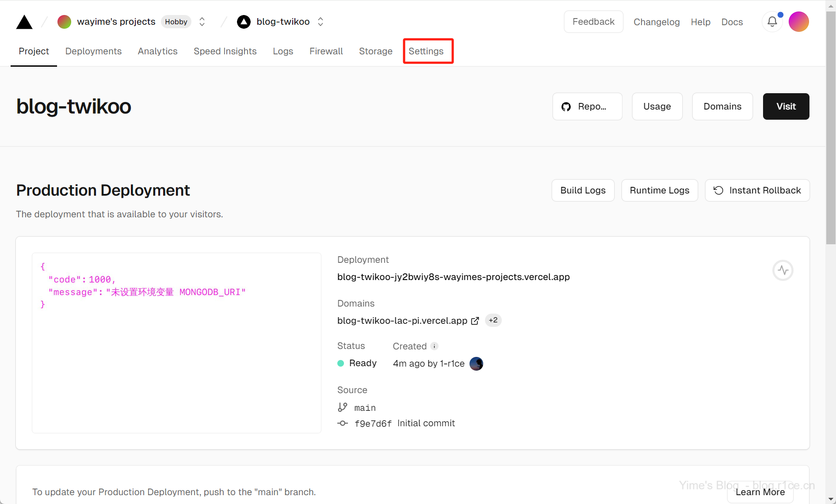The image size is (836, 504).
Task: Click the external link icon beside domain
Action: (475, 321)
